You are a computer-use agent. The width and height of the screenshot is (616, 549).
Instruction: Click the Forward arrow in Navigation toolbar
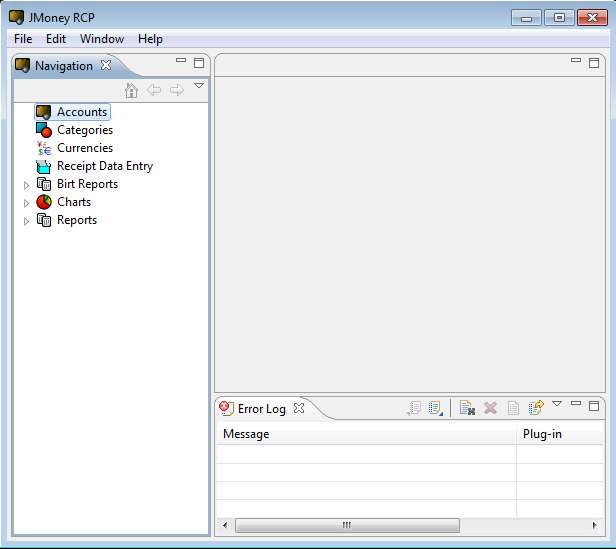click(177, 90)
